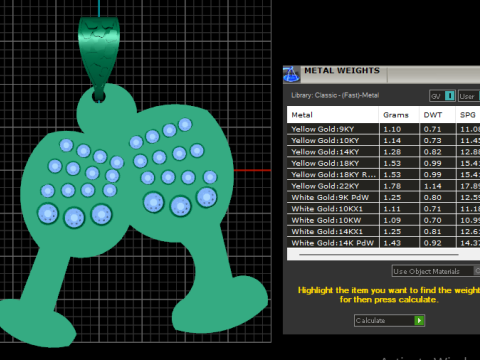Select the Yellow Gold:18KY row

383,163
